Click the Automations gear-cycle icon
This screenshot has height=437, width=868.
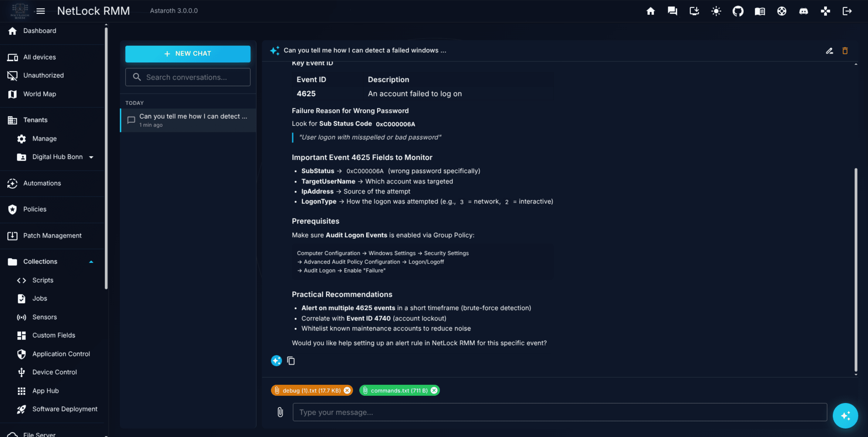12,183
